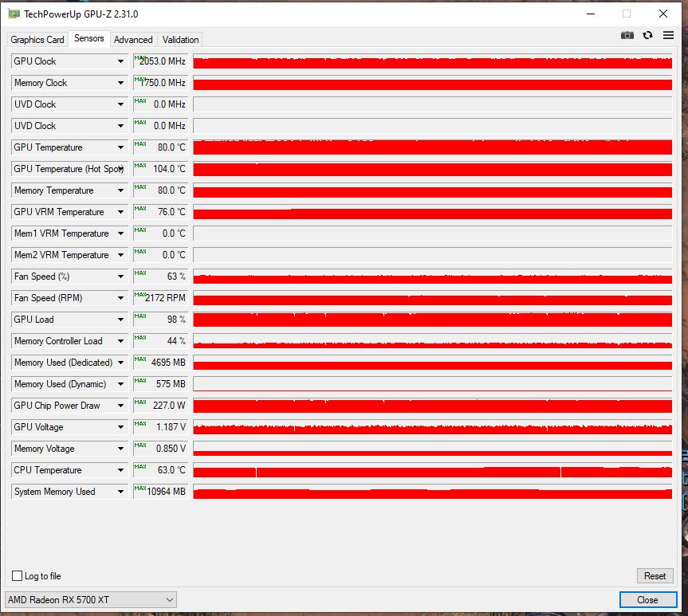688x616 pixels.
Task: Switch to the Graphics Card tab
Action: pos(37,40)
